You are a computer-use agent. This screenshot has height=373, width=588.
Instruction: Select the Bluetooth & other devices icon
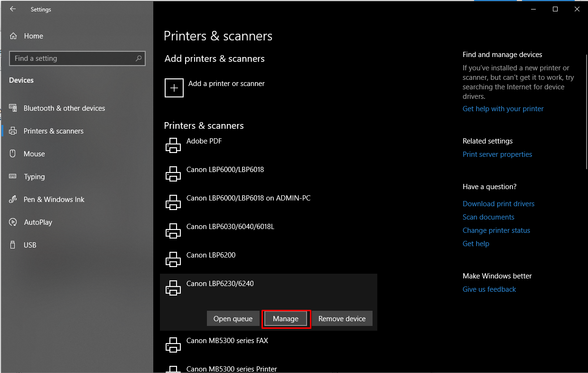click(x=13, y=108)
